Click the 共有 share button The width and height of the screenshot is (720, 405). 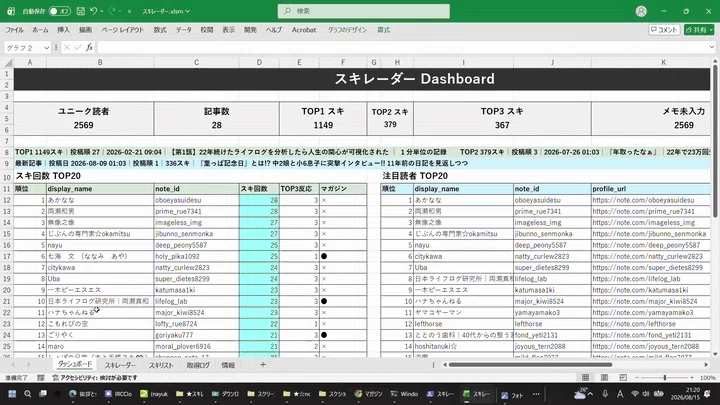[x=699, y=30]
